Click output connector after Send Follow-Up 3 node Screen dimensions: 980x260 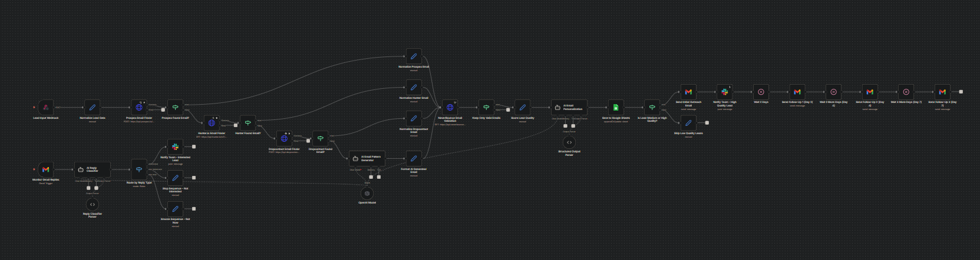[x=961, y=92]
